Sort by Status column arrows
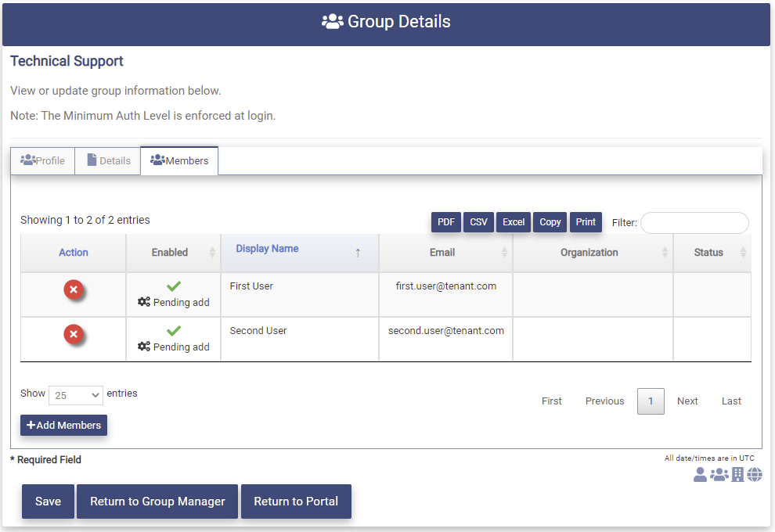The image size is (775, 532). (742, 253)
